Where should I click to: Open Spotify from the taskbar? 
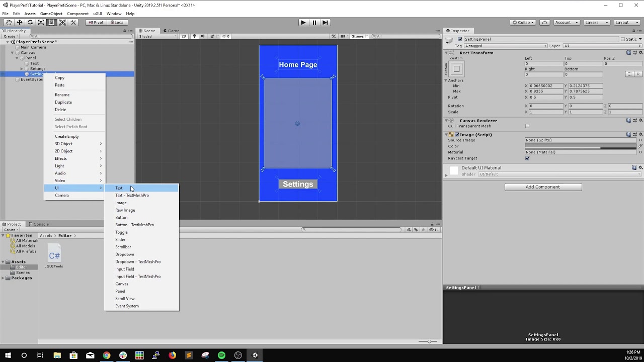(x=222, y=355)
